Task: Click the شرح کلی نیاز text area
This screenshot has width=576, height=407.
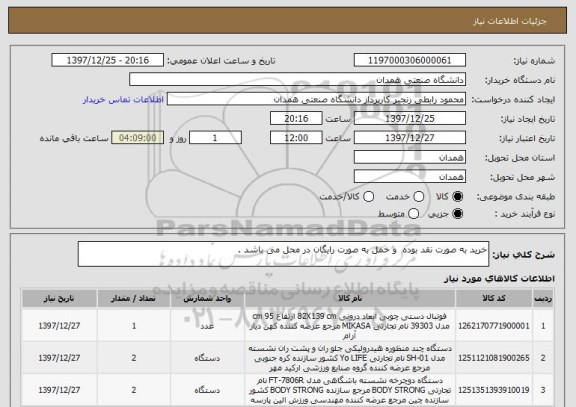Action: [x=283, y=254]
